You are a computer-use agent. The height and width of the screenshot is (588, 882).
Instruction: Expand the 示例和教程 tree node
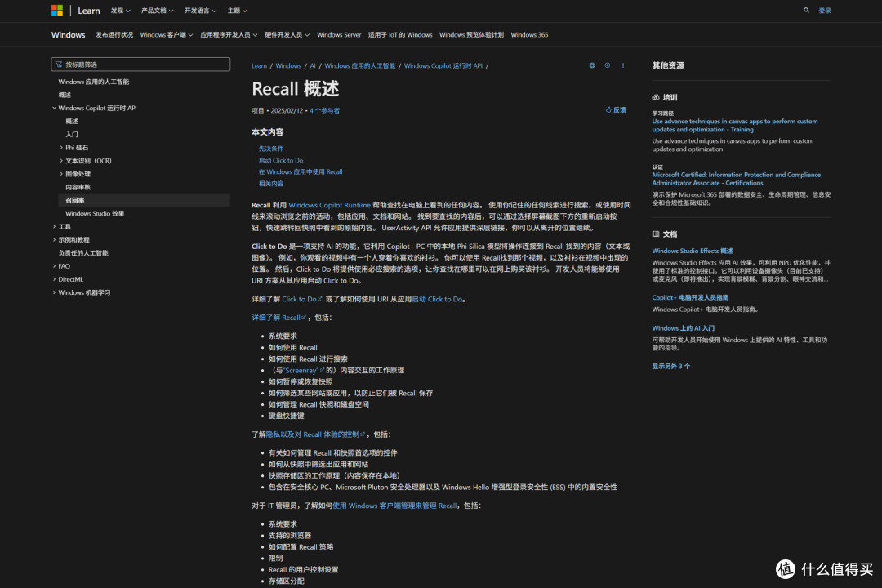click(x=55, y=240)
